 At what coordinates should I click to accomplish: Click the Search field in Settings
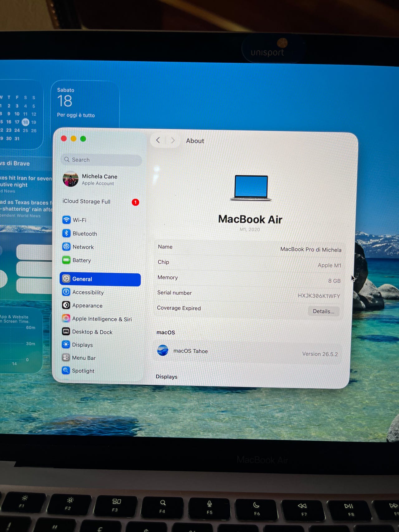pos(101,160)
